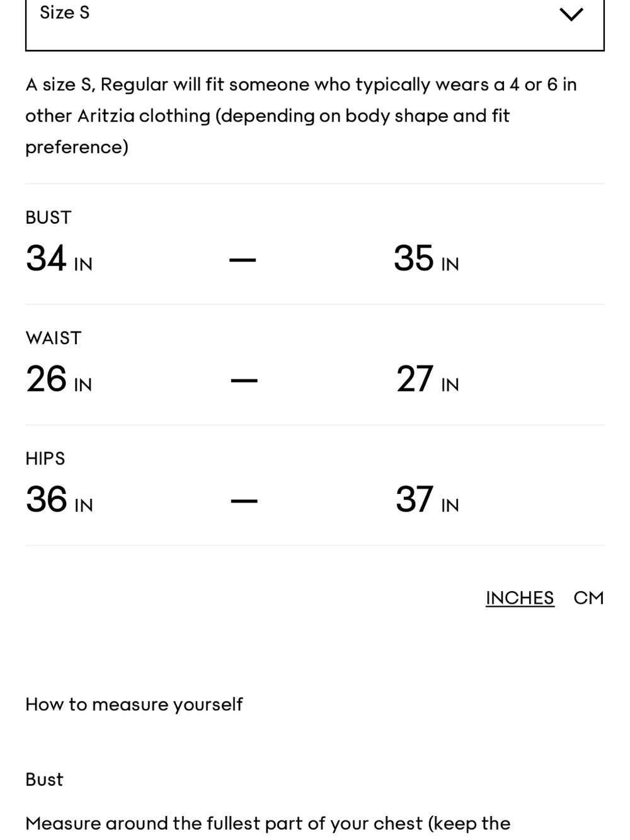Click the WAIST measurement label
630x840 pixels.
pyautogui.click(x=54, y=338)
